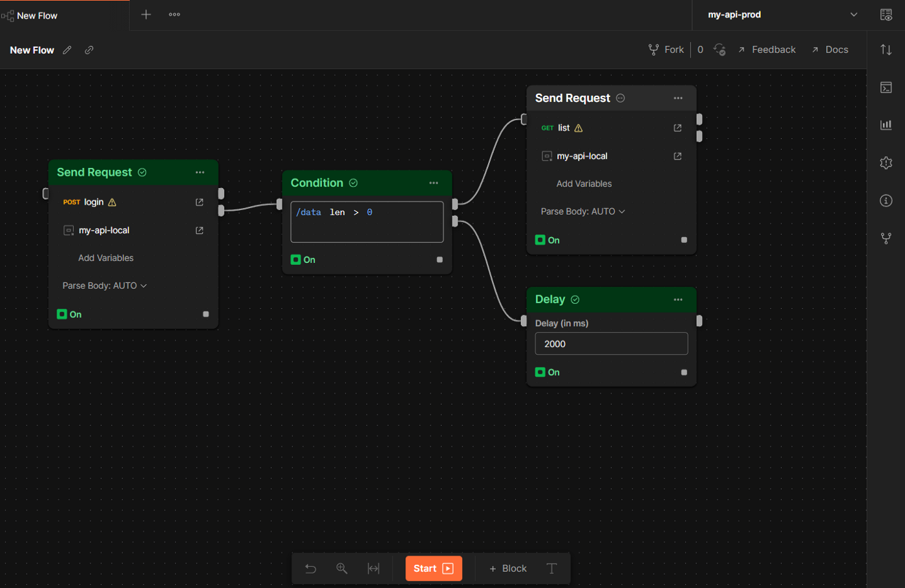The image size is (905, 588).
Task: Click the Start button
Action: click(434, 569)
